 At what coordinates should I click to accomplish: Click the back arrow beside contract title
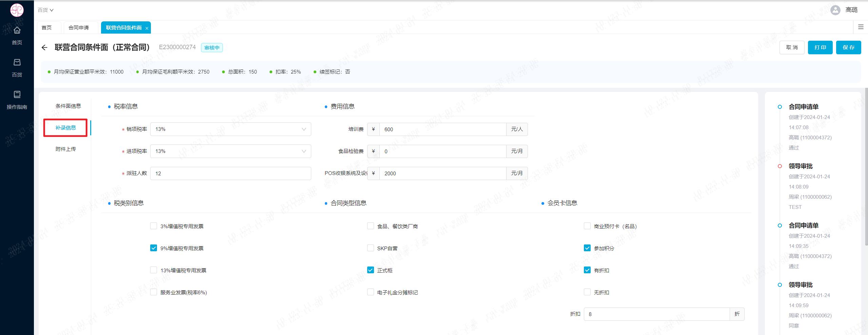(44, 47)
